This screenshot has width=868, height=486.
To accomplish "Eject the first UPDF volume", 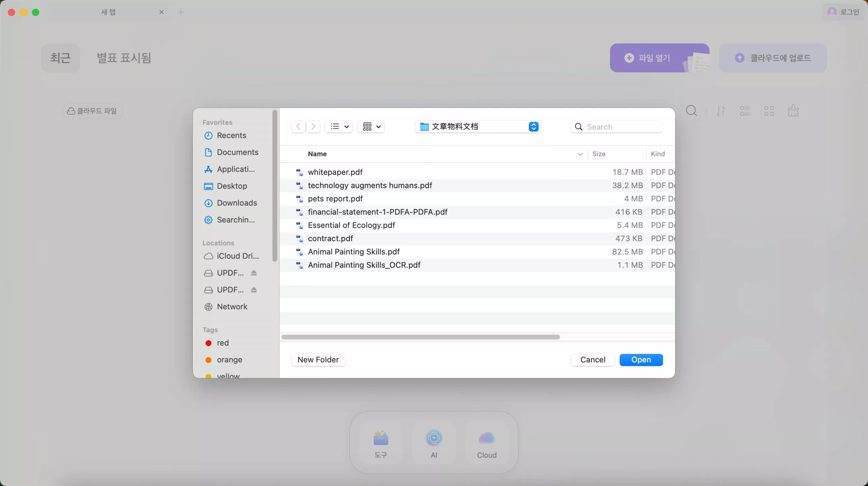I will (x=254, y=273).
